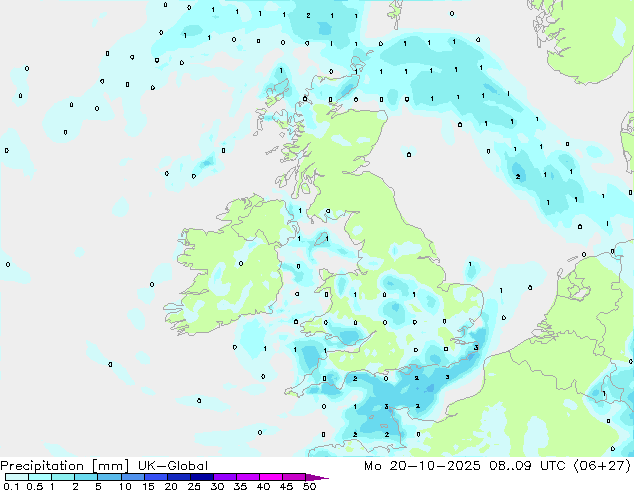Screen dimensions: 634x490
Task: Click the 'Precipitation' title text
Action: (x=42, y=466)
